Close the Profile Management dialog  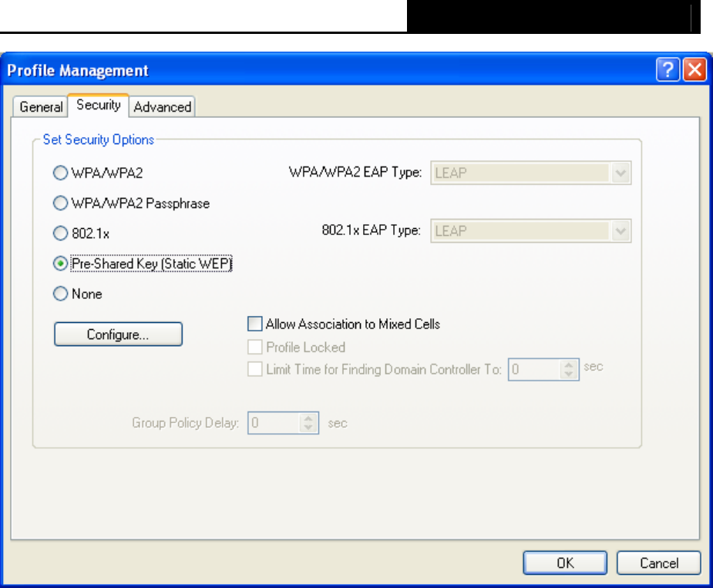pyautogui.click(x=695, y=69)
